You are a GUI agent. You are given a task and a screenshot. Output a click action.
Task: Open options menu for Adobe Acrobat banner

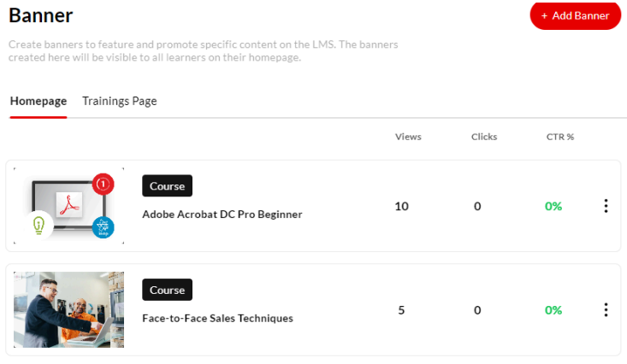(x=606, y=206)
